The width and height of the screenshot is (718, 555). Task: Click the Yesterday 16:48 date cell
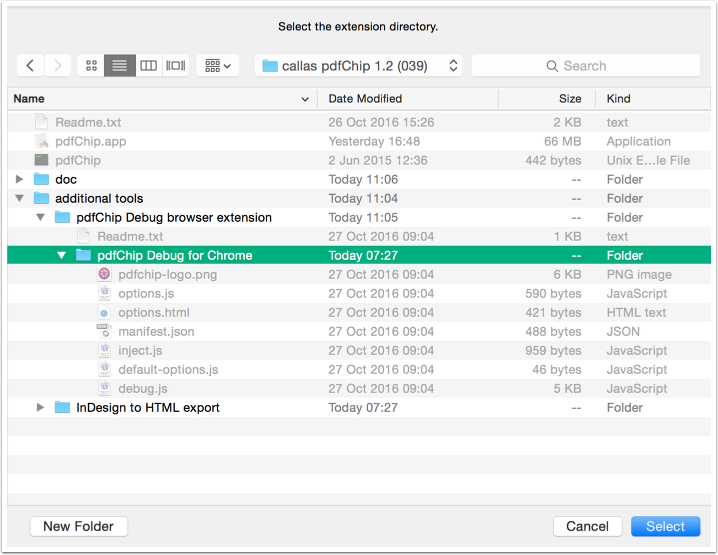click(374, 141)
